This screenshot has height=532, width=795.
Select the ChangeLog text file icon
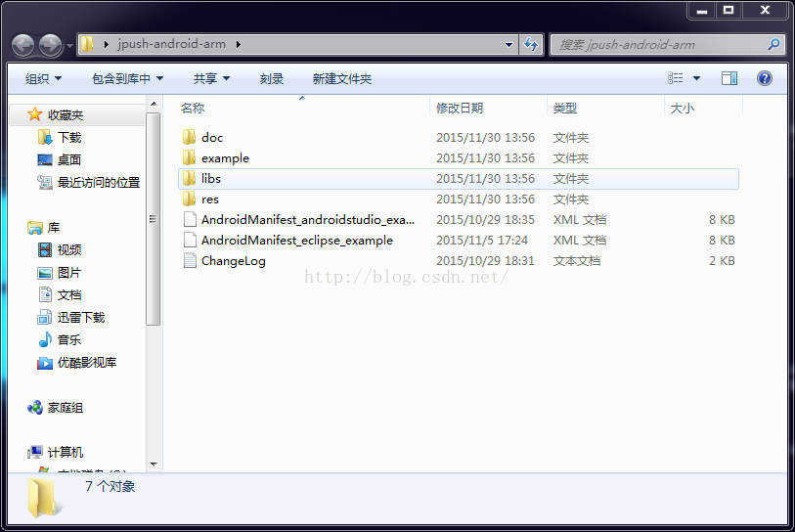pos(190,261)
